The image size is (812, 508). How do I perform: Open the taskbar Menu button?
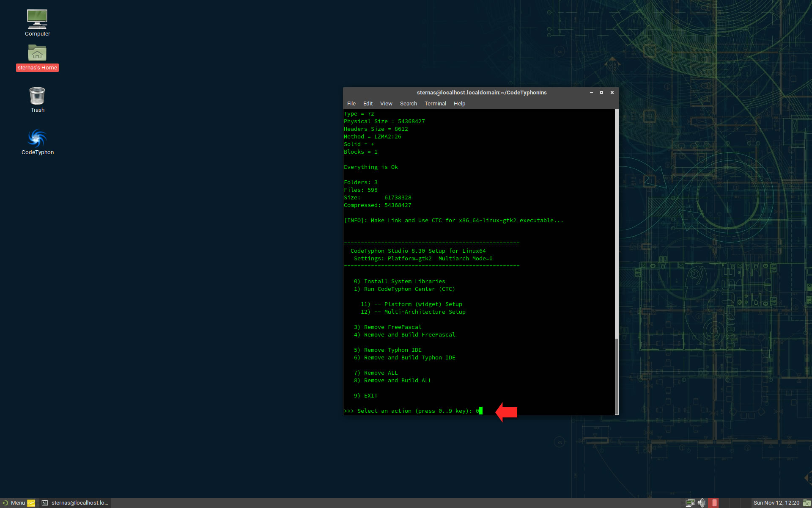tap(14, 503)
